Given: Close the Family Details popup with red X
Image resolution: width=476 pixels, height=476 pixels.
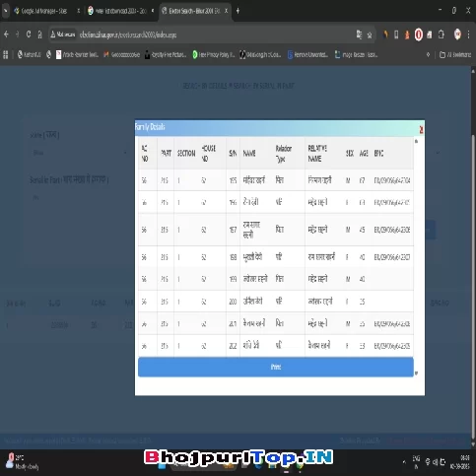Looking at the screenshot, I should pyautogui.click(x=421, y=130).
